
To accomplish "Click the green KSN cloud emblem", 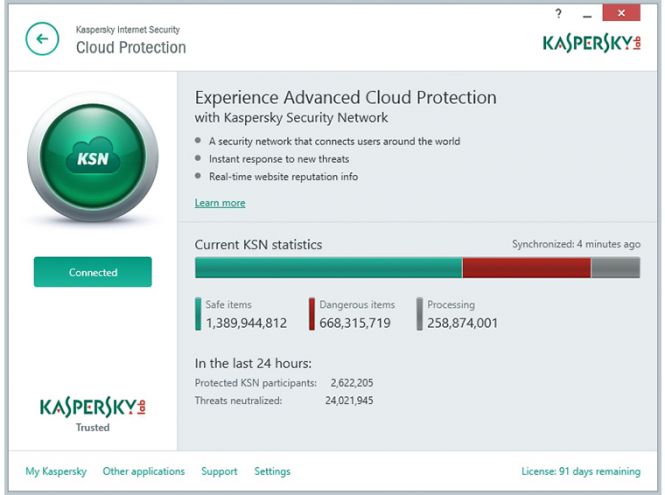I will [x=93, y=157].
